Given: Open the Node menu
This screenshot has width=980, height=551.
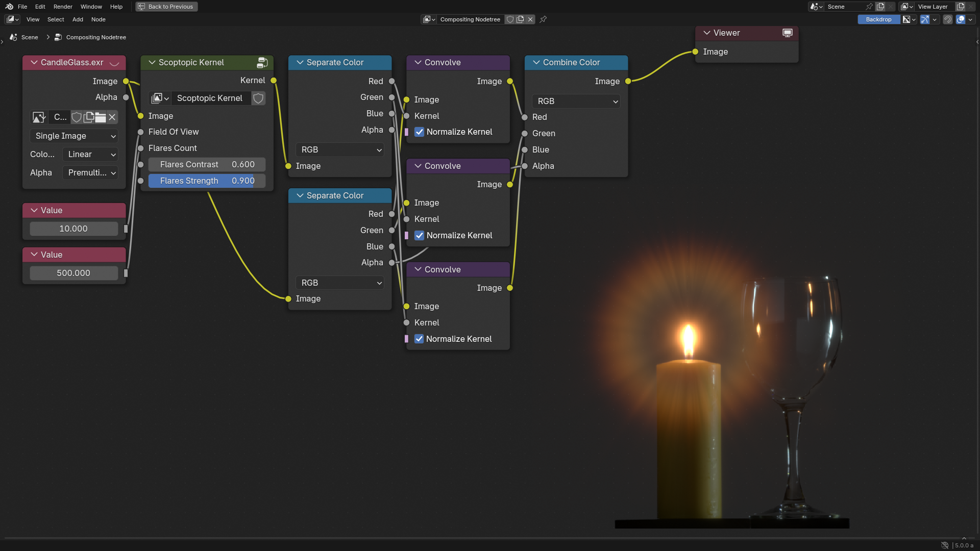Looking at the screenshot, I should [x=99, y=19].
